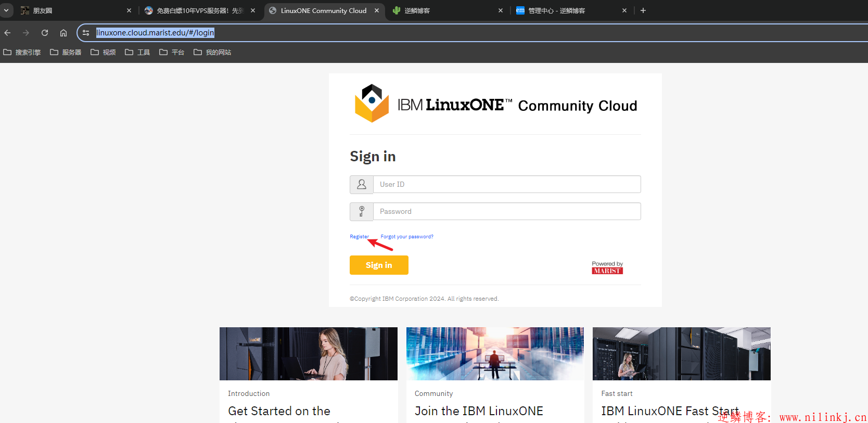This screenshot has height=423, width=868.
Task: Click the Community card label
Action: pyautogui.click(x=433, y=393)
